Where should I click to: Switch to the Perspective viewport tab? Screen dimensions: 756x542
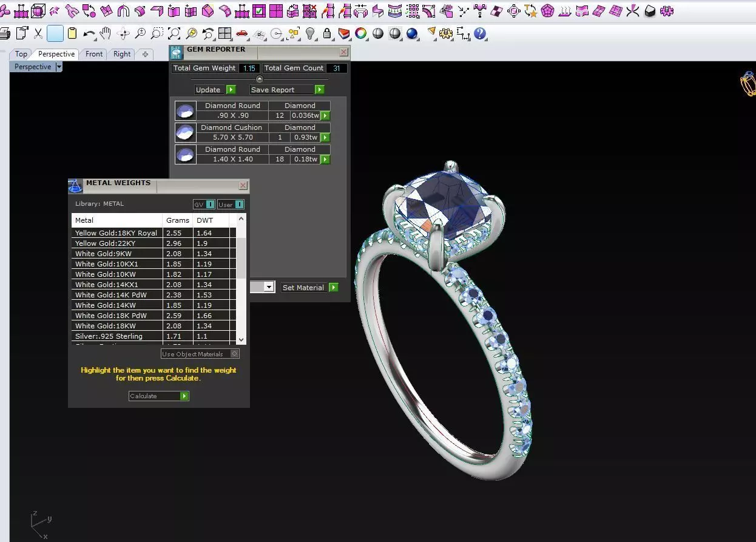click(56, 54)
